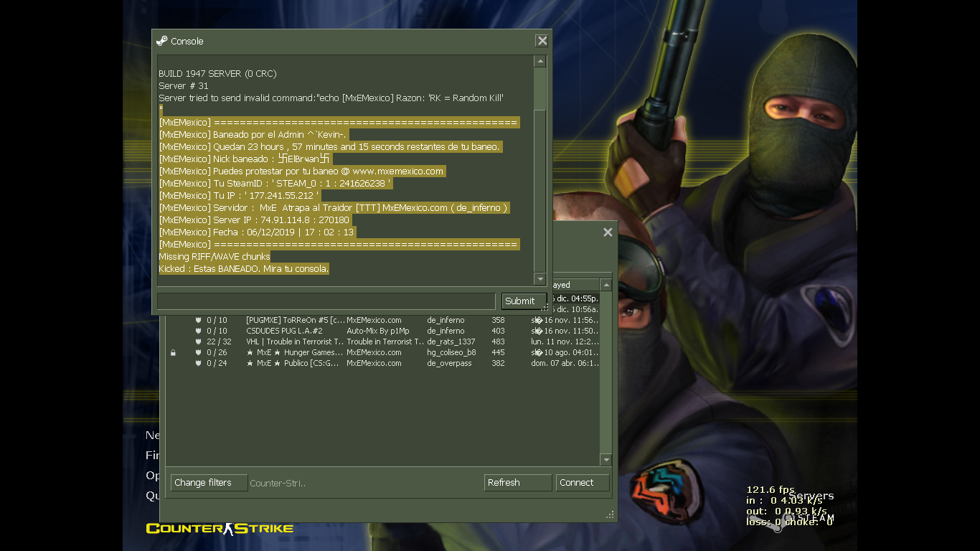Click the password lock icon on the Hunger Games row

173,352
